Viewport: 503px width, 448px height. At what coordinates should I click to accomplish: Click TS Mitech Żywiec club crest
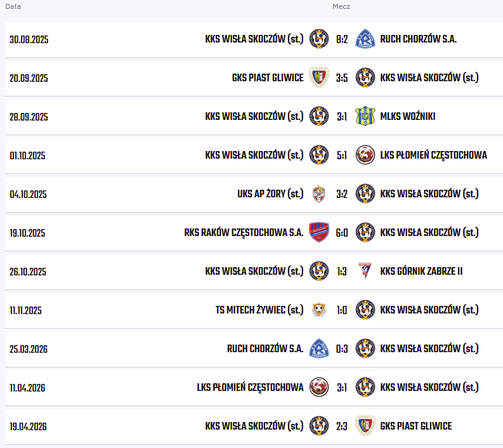[318, 310]
